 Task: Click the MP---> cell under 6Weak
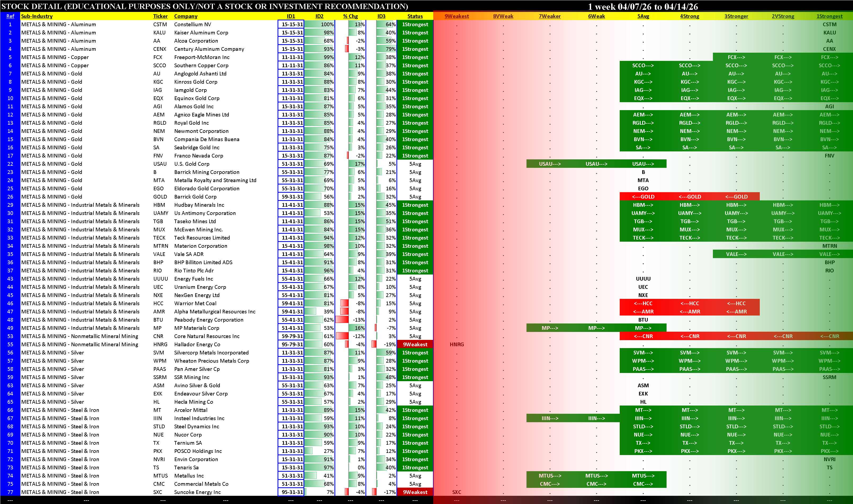click(596, 328)
